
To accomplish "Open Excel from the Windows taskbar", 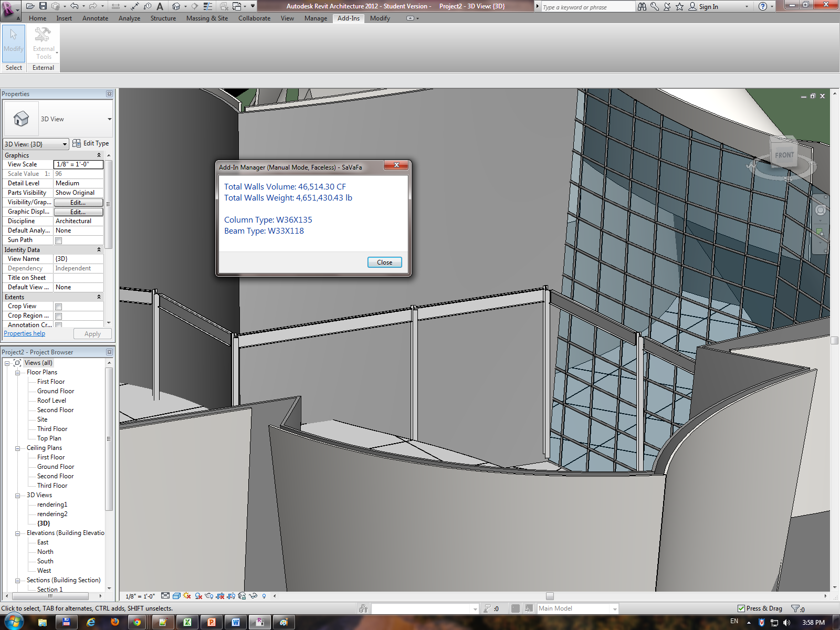I will [187, 622].
